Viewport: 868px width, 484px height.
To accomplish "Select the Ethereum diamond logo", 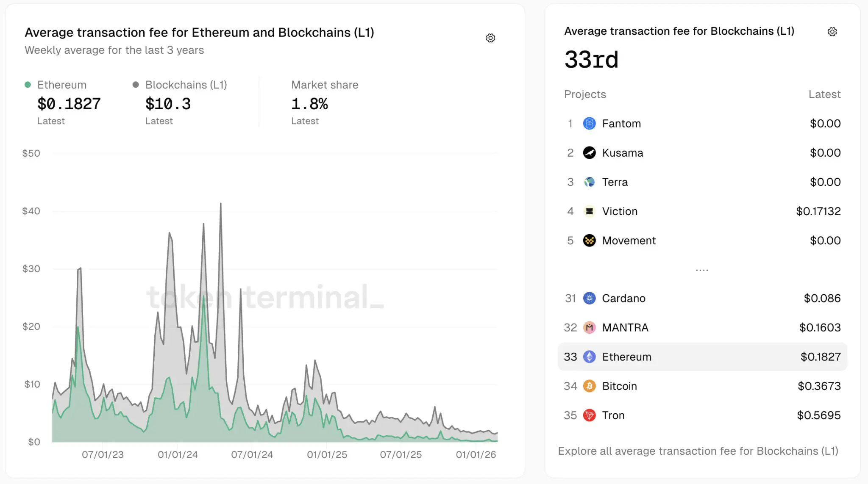I will 590,357.
